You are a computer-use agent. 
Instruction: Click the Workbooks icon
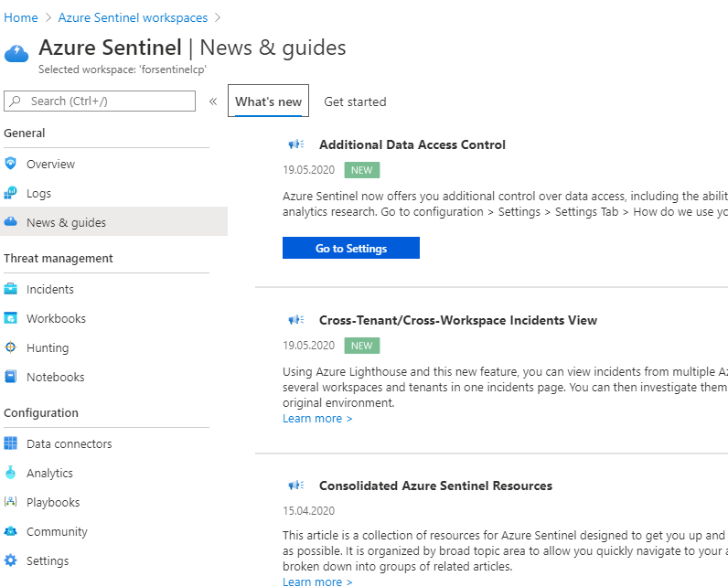point(10,318)
